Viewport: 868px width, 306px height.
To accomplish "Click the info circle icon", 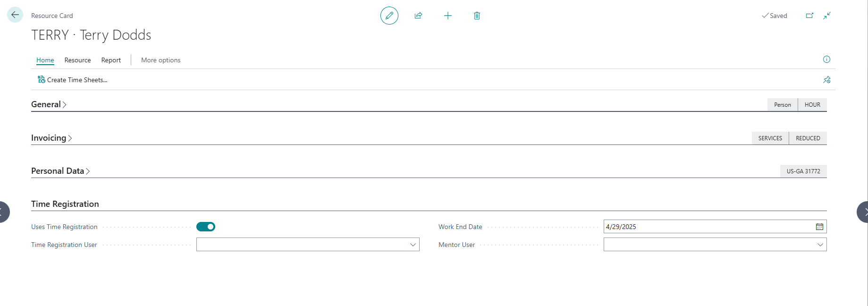I will click(x=826, y=59).
